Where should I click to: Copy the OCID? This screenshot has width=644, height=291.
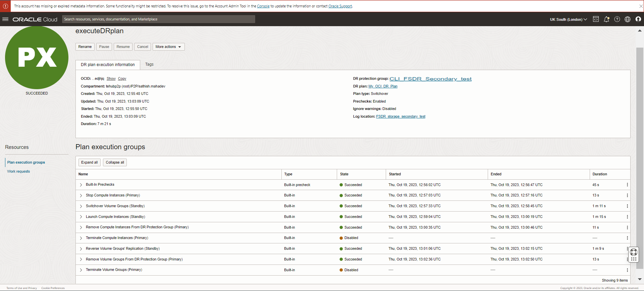click(x=122, y=79)
